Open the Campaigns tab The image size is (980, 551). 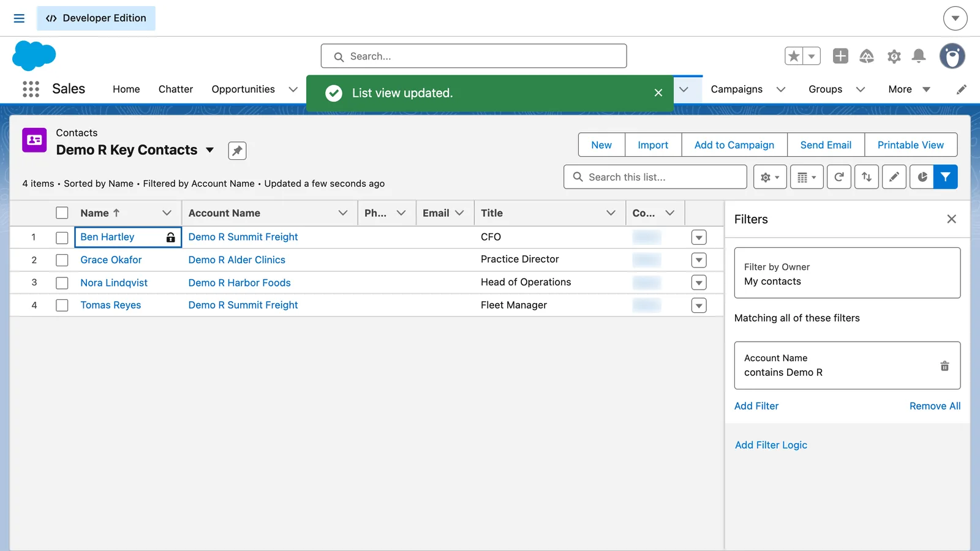(x=736, y=89)
